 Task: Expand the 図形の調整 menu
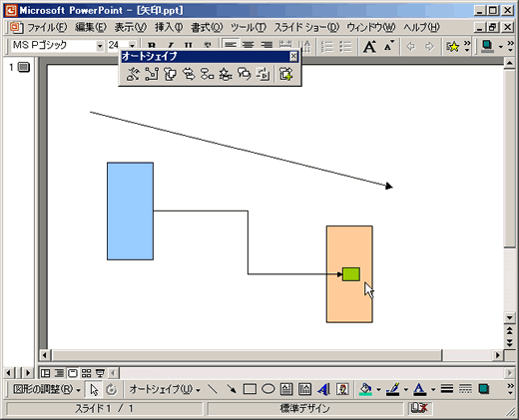point(47,389)
